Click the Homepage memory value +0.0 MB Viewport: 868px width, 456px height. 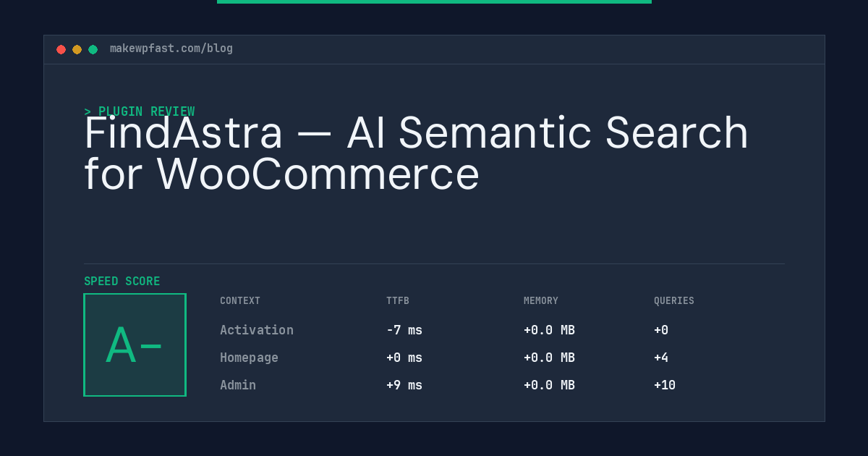[549, 358]
